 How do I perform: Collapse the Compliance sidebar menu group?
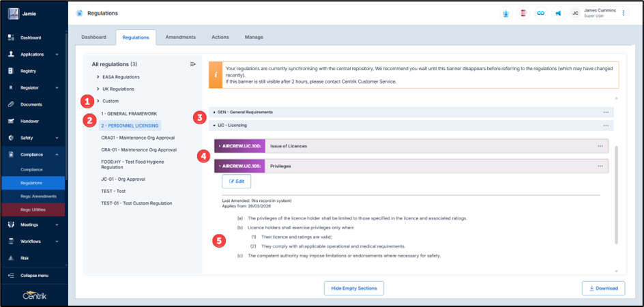click(57, 155)
